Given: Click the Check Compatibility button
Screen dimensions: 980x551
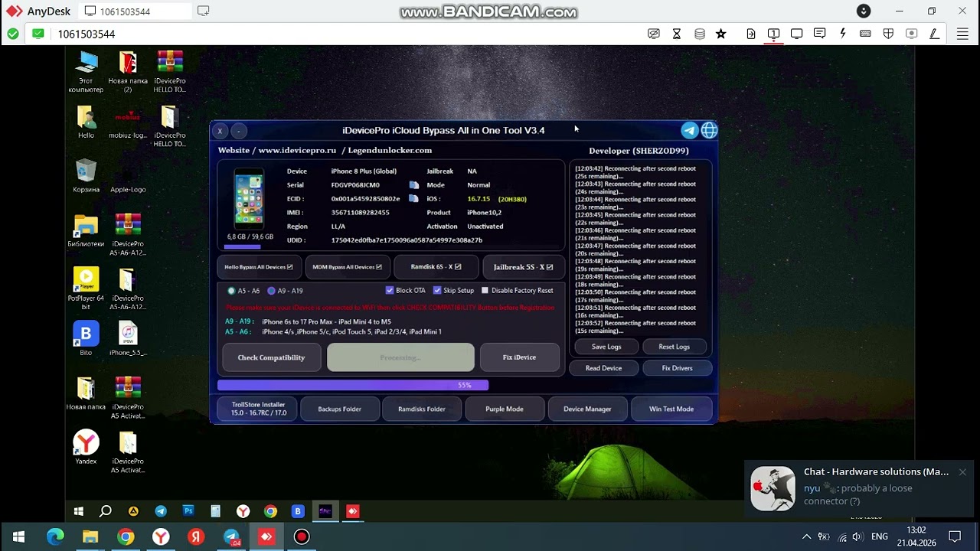Looking at the screenshot, I should click(271, 357).
